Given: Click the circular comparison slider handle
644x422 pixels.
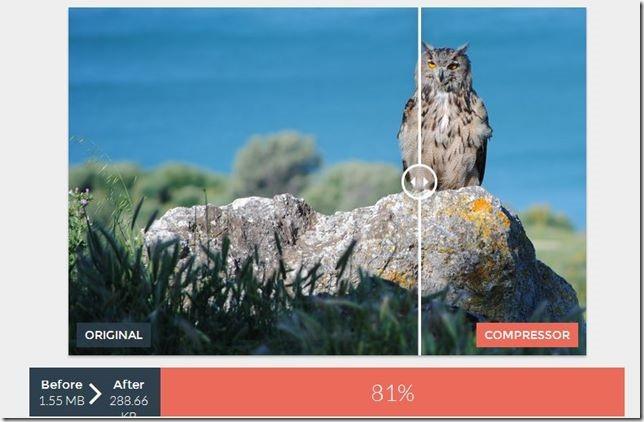Looking at the screenshot, I should pyautogui.click(x=419, y=182).
